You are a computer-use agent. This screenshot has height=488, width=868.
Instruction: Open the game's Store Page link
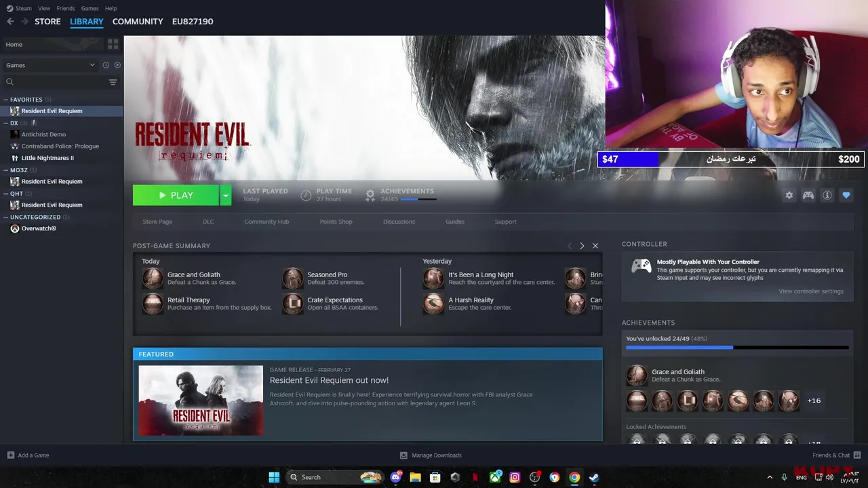157,222
